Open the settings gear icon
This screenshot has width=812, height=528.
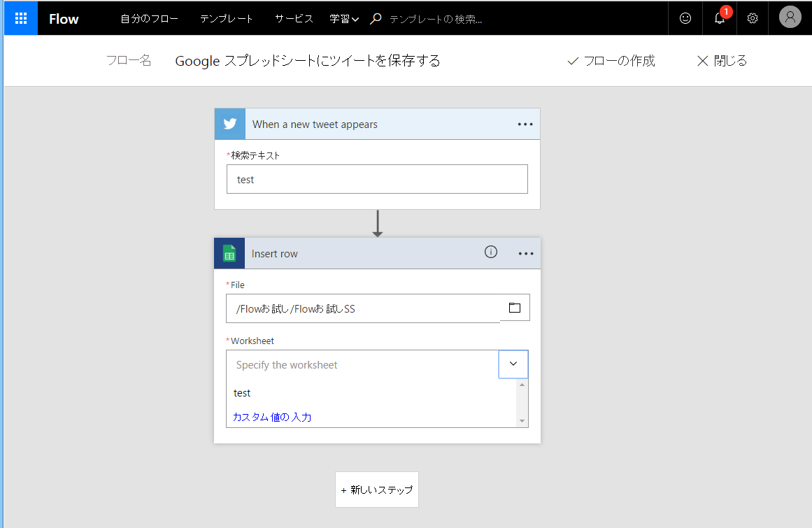pos(753,19)
